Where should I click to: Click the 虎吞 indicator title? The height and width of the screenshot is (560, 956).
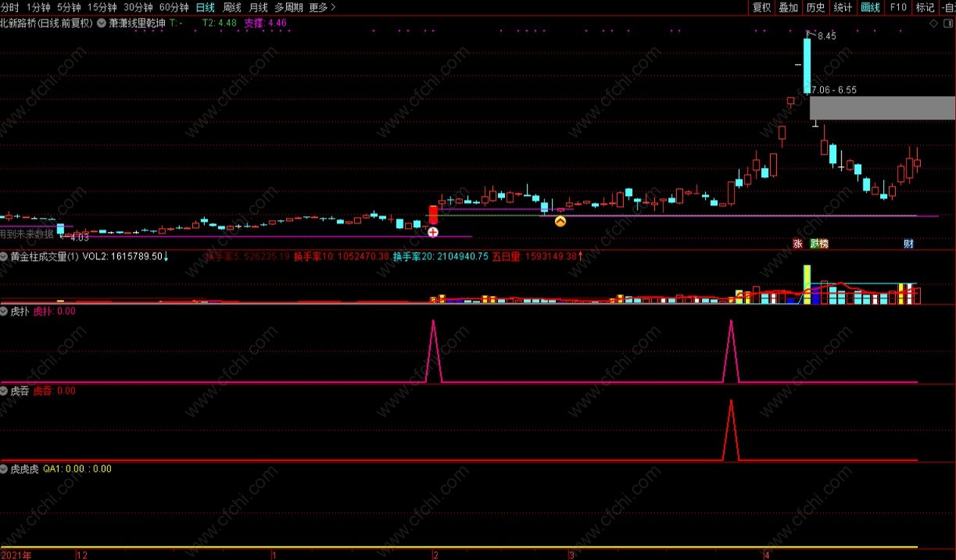(x=20, y=391)
